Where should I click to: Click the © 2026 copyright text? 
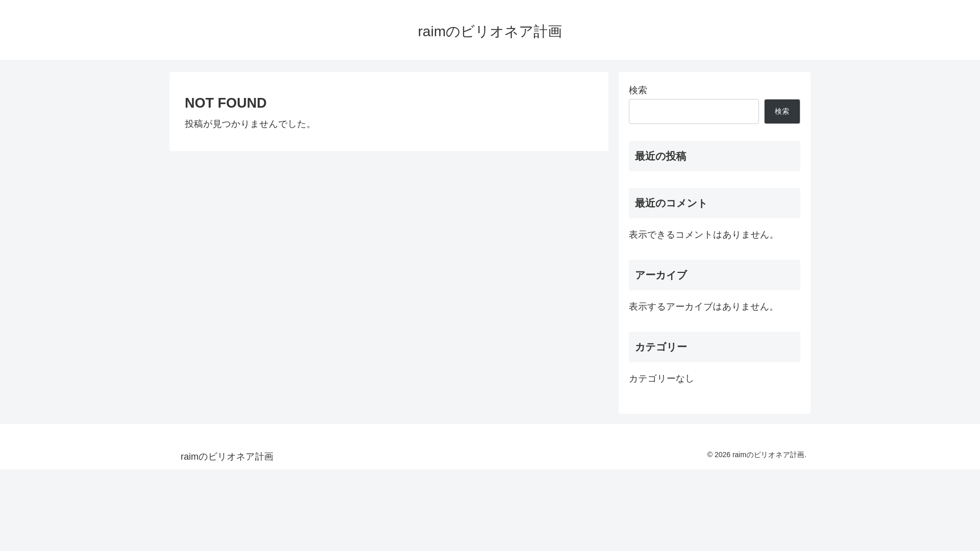click(x=756, y=455)
